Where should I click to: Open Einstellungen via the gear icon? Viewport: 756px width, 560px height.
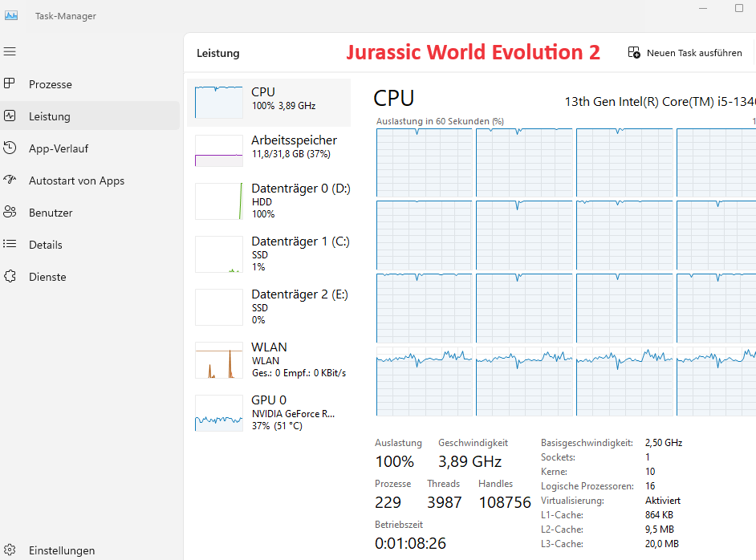coord(10,550)
